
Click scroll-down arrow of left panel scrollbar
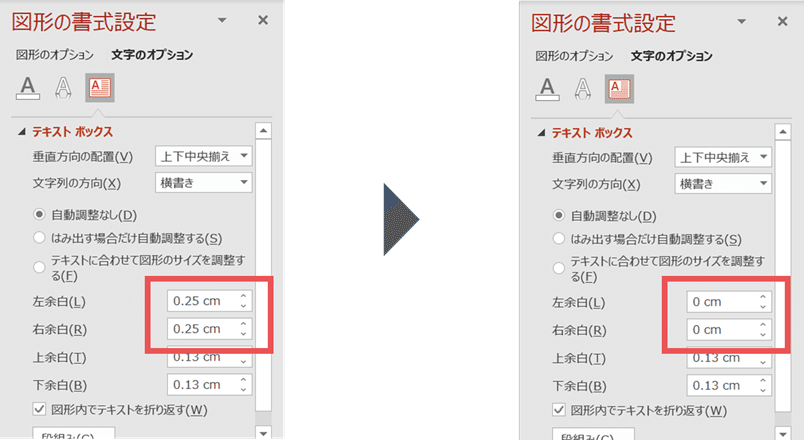click(x=263, y=433)
